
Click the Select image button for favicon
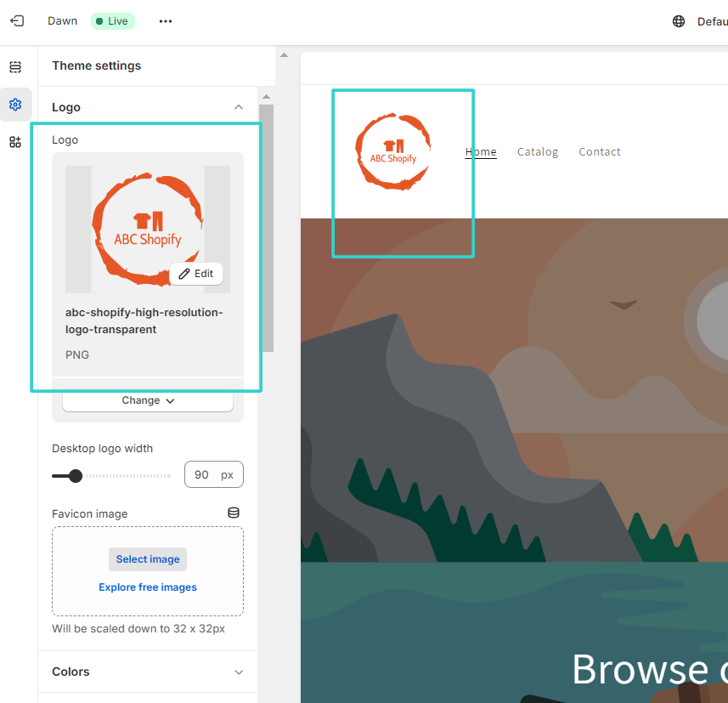click(147, 558)
